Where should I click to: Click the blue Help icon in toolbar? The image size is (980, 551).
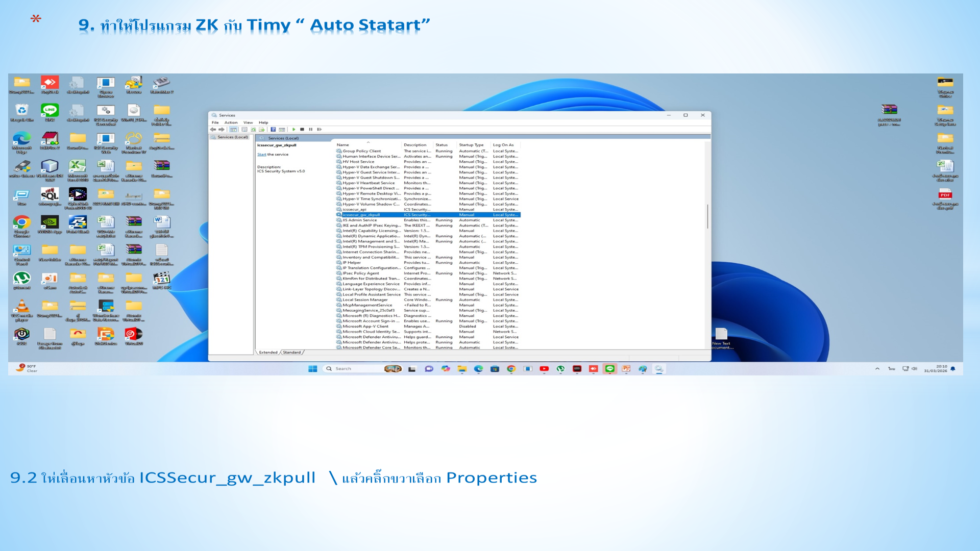273,130
